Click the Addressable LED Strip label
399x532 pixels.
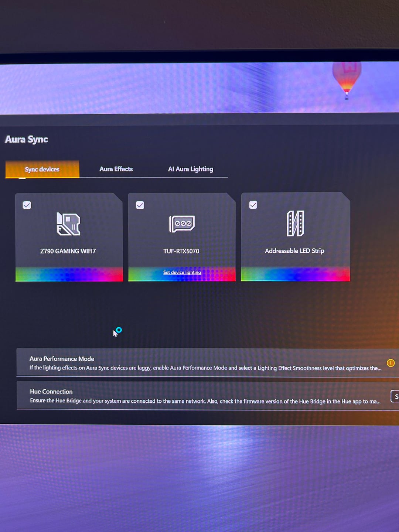[x=294, y=251]
